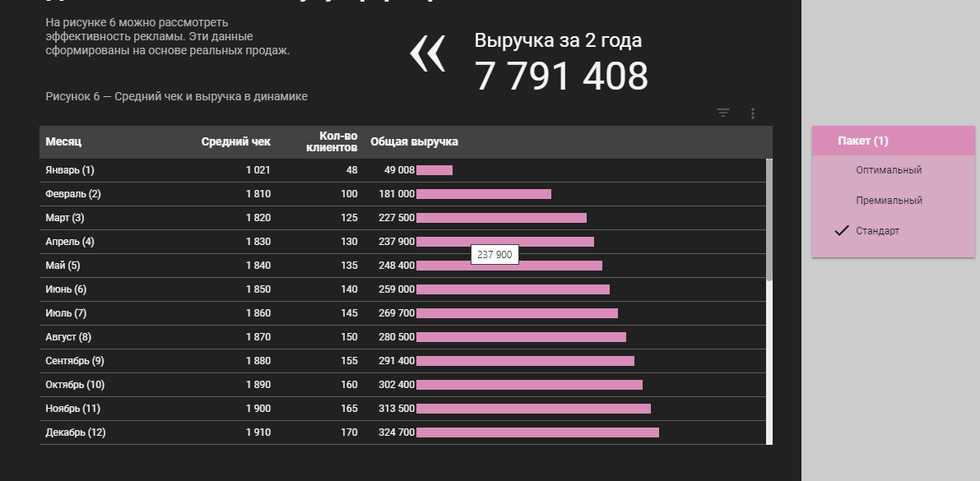Click the Выручка за 2 года scorecard value
Screen dimensions: 980x481
pos(561,76)
